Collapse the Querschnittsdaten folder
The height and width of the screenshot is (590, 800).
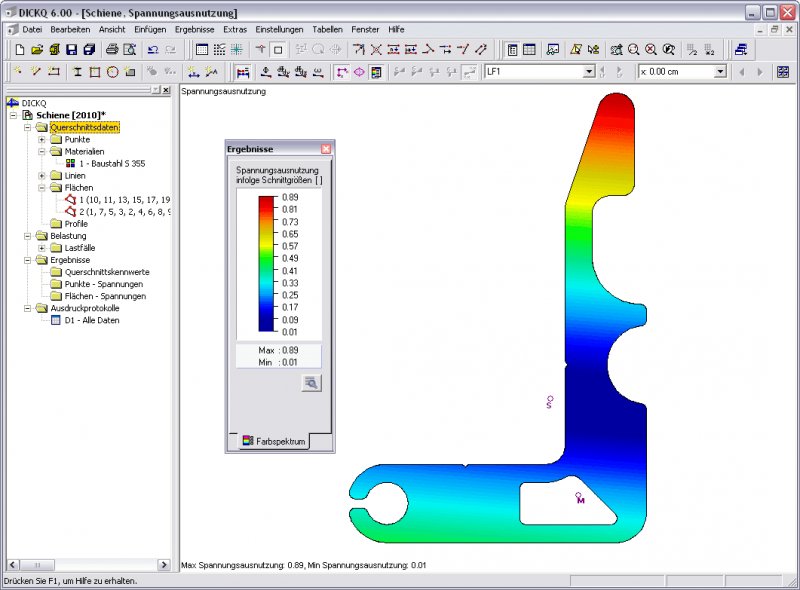(28, 127)
